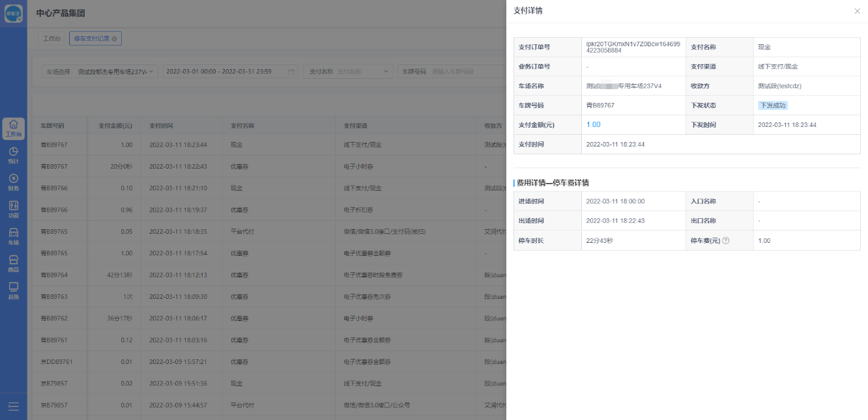Click the table cell 2022-03-09 15:57:21
The image size is (868, 420).
(178, 362)
